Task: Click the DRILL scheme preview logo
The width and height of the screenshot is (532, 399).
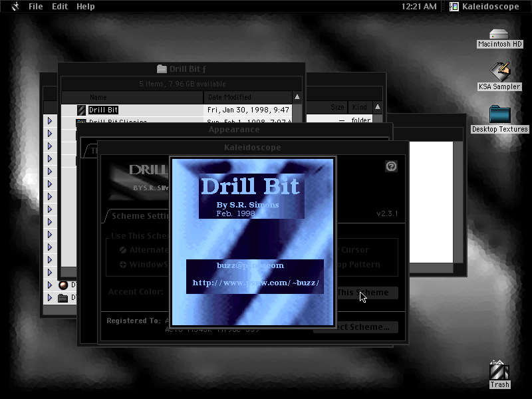Action: point(139,182)
